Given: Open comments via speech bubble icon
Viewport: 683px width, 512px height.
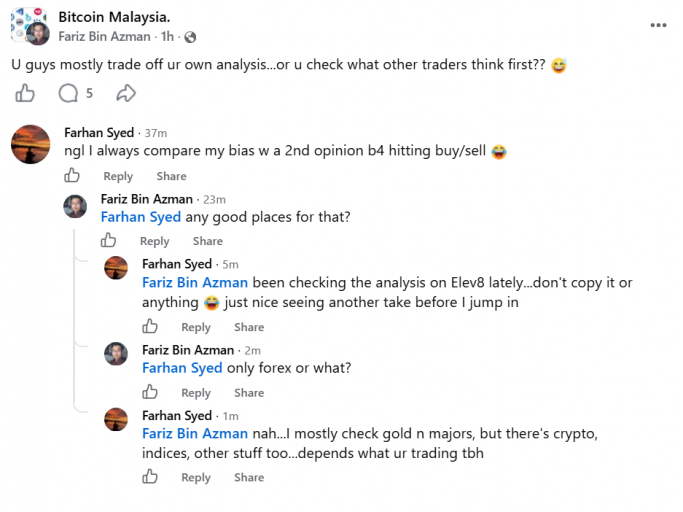Looking at the screenshot, I should point(68,93).
